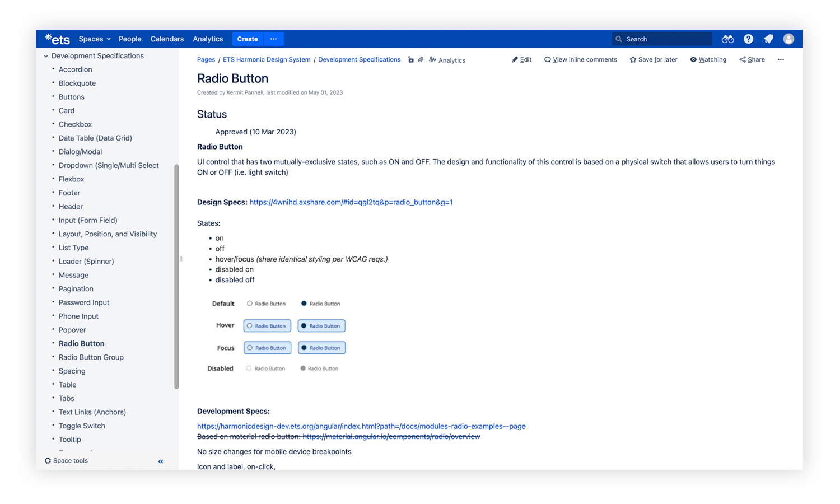Open Space tools gear menu
The height and width of the screenshot is (504, 840).
click(x=66, y=461)
